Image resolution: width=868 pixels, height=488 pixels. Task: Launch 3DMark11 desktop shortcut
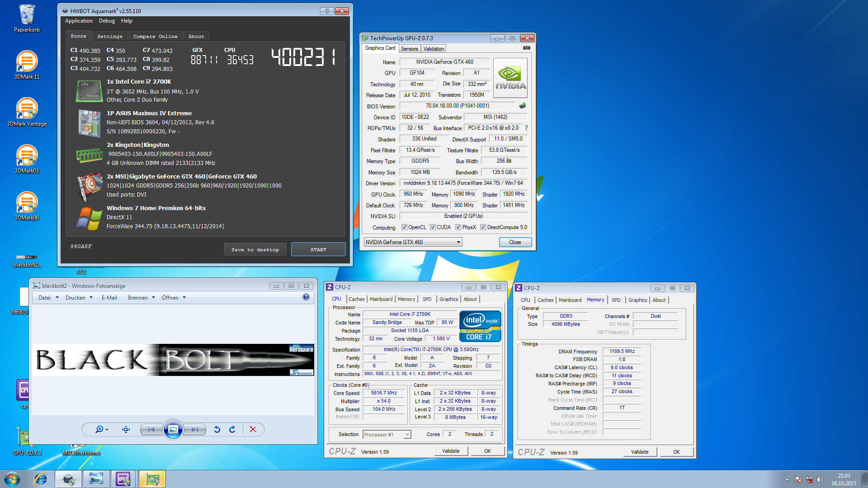tap(27, 65)
